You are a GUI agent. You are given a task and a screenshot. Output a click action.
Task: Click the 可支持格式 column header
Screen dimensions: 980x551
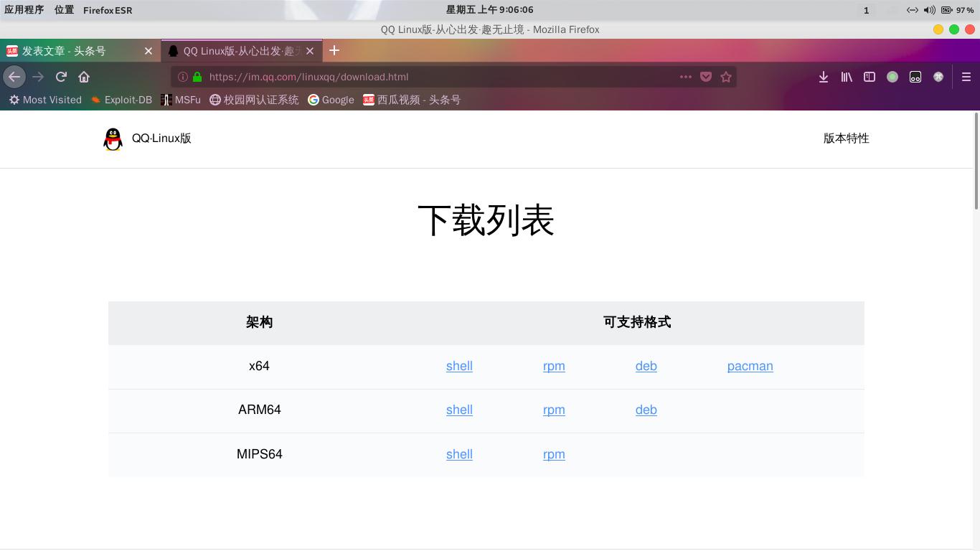point(637,322)
